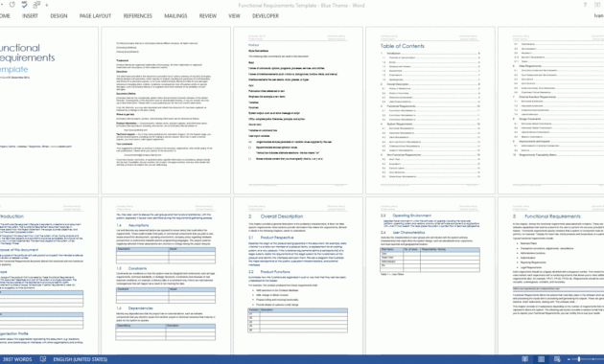Click the cover page title 'Functional Requirements'
This screenshot has width=604, height=364.
[x=27, y=53]
